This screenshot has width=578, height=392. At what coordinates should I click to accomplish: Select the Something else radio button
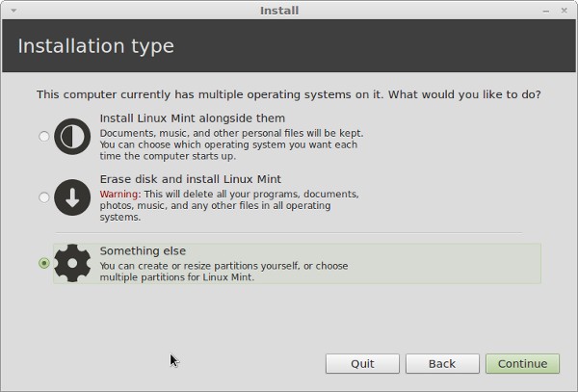43,263
